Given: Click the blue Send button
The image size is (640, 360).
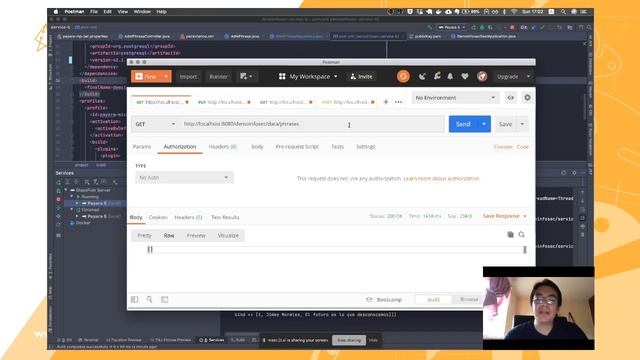Looking at the screenshot, I should [x=463, y=124].
